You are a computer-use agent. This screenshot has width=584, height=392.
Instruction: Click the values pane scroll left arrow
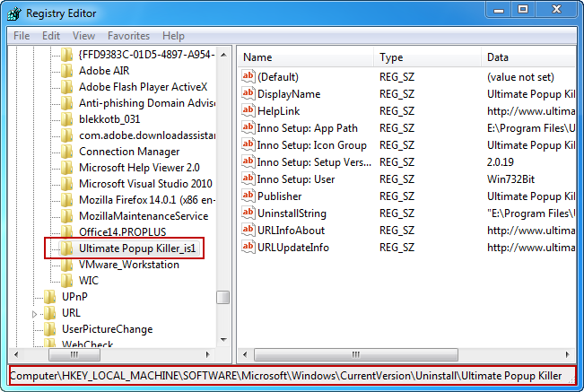tap(245, 354)
